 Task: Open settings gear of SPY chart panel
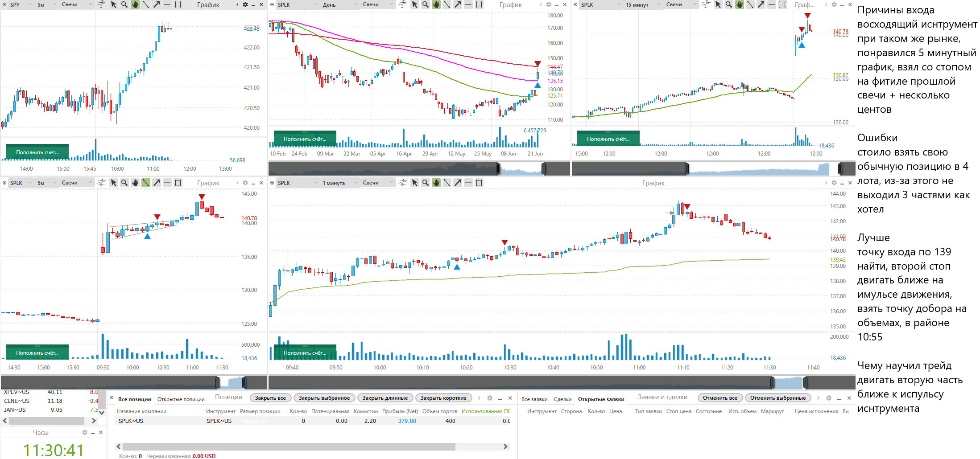tap(245, 4)
